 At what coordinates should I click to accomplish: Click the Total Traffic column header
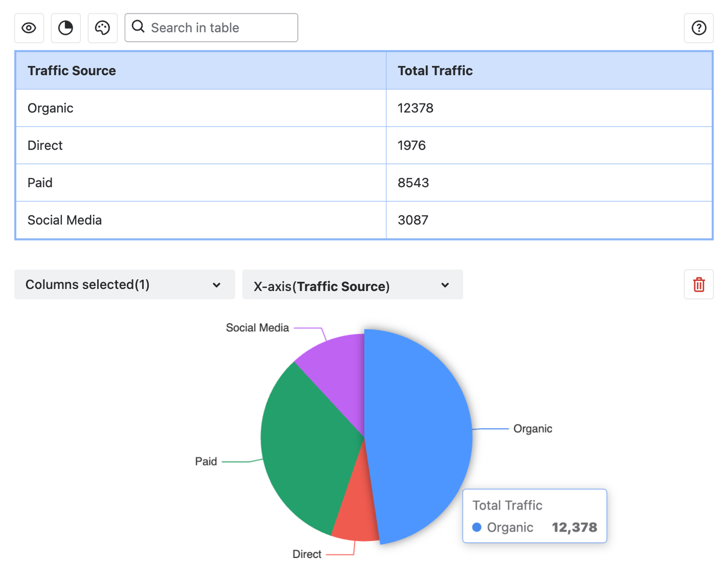click(x=549, y=71)
